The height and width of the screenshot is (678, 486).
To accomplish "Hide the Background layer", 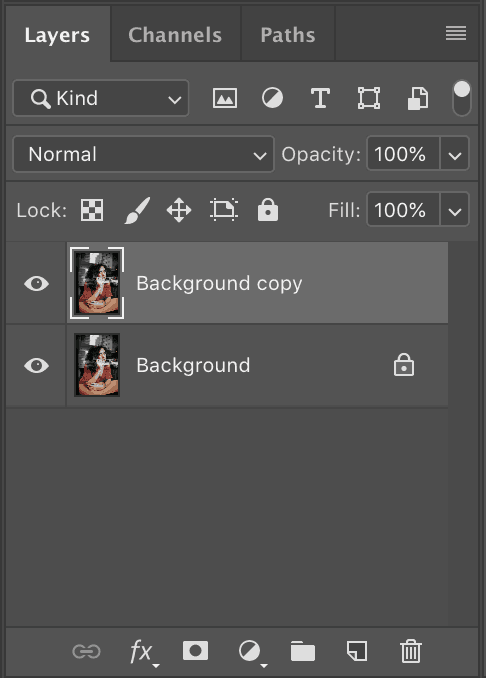I will tap(36, 365).
